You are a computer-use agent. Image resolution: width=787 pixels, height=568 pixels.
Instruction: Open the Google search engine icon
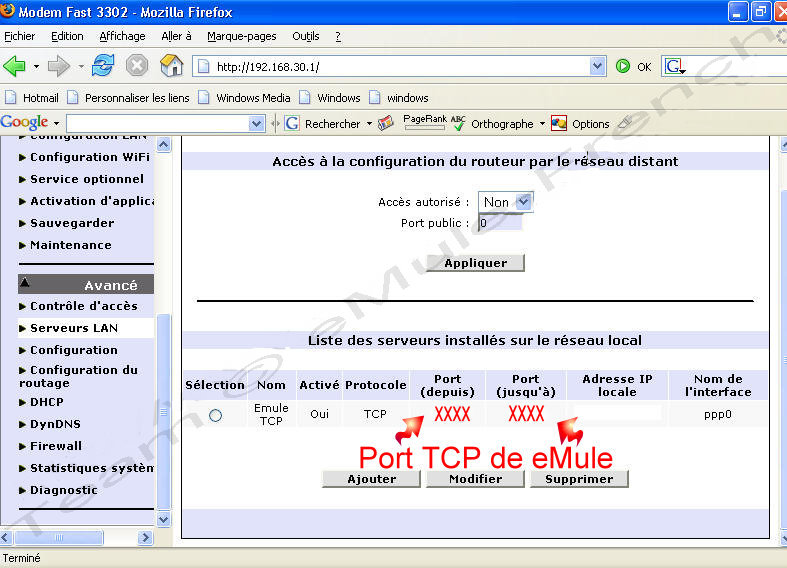point(675,66)
